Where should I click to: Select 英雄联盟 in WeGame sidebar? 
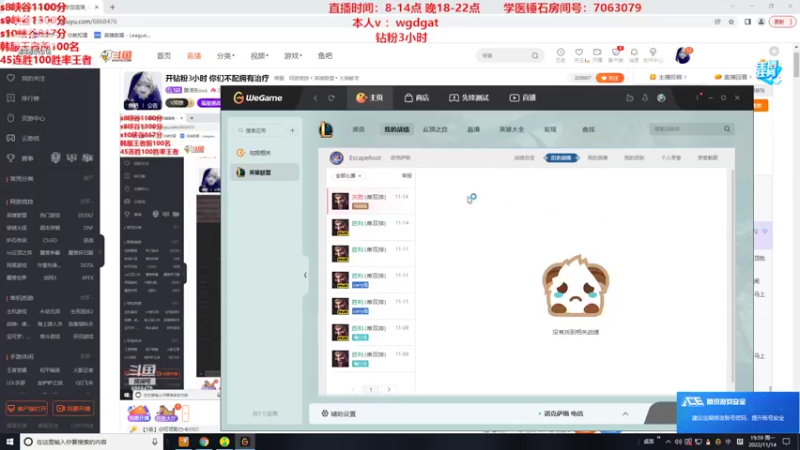264,172
